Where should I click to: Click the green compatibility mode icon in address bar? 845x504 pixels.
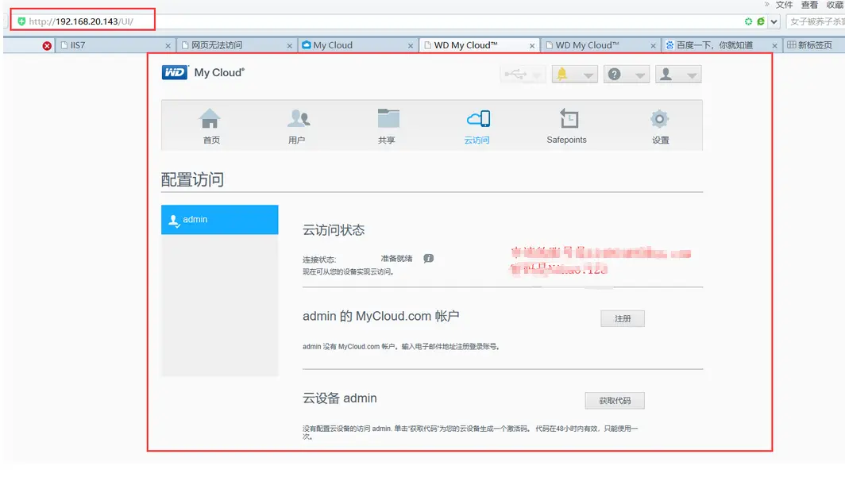click(x=760, y=21)
